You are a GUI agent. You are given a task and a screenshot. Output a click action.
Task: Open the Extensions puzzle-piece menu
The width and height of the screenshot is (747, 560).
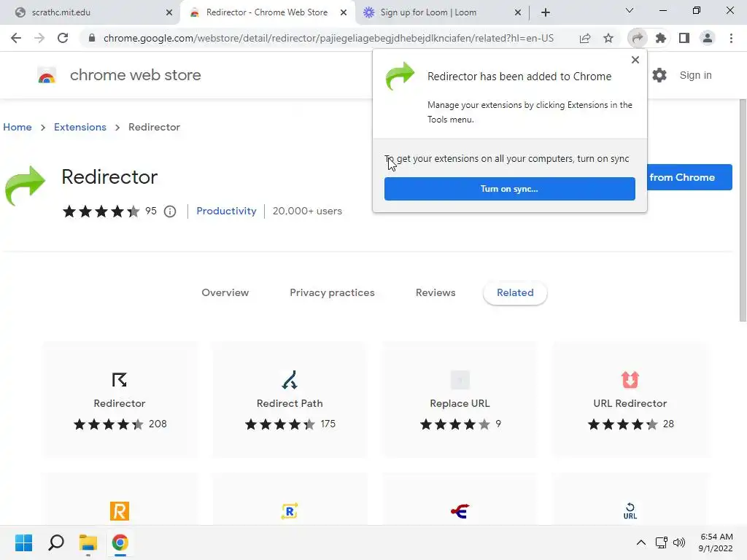click(x=661, y=38)
